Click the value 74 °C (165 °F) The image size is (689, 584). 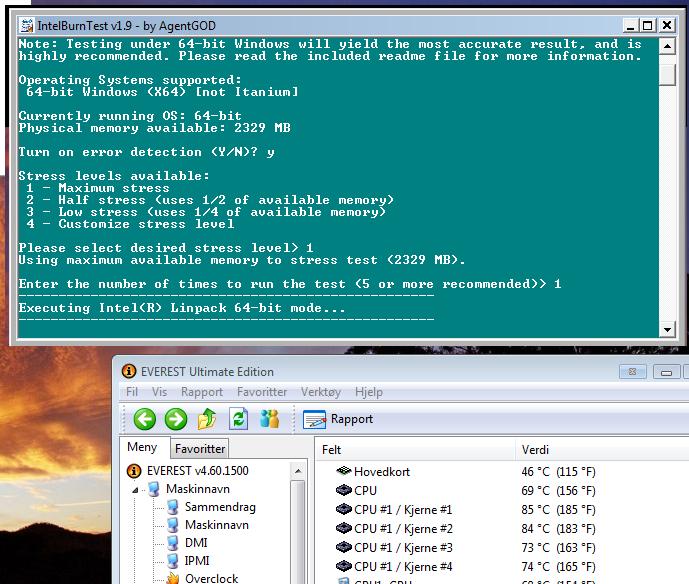click(558, 566)
